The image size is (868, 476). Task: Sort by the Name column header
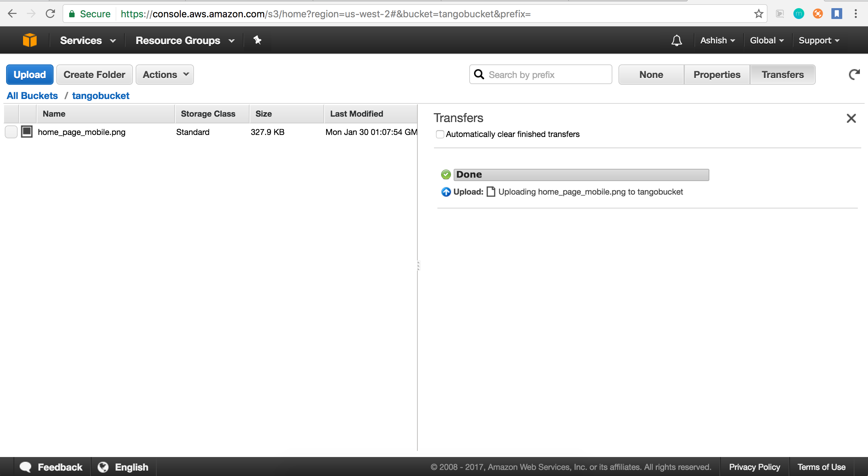click(105, 114)
